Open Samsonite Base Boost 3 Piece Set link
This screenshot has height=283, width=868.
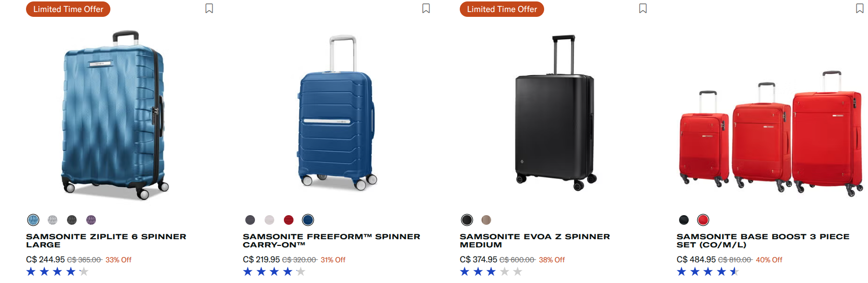point(763,241)
